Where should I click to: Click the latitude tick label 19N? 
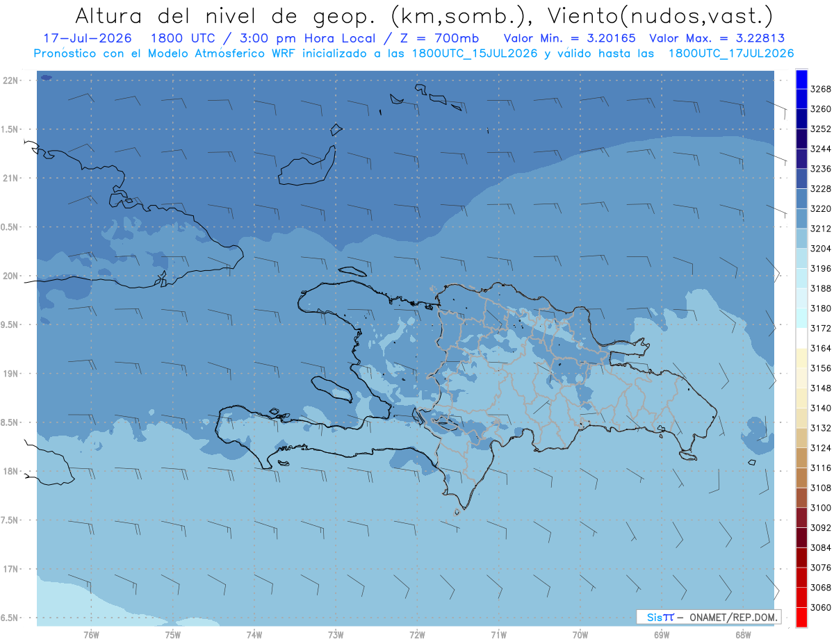(10, 374)
